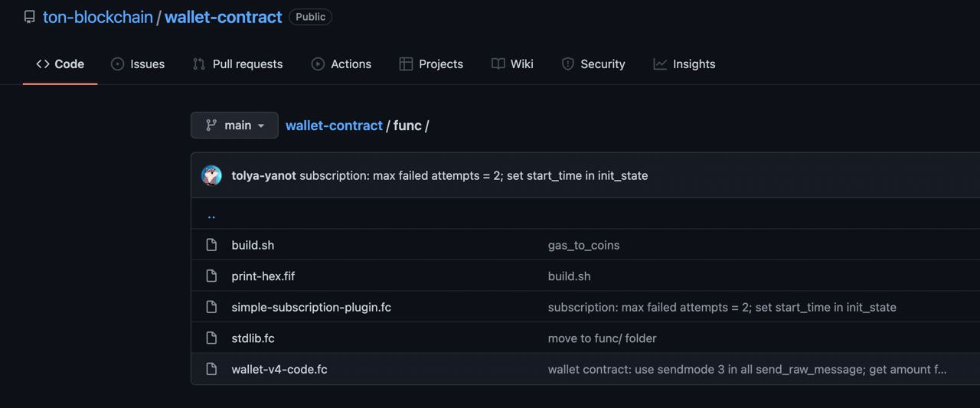
Task: Open the wallet-contract repository title link
Action: click(224, 17)
